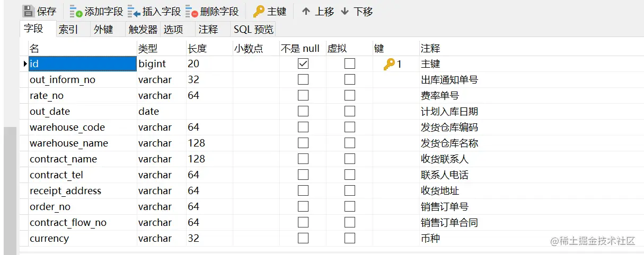The width and height of the screenshot is (644, 255).
Task: Click the 添加字段 add field icon
Action: (x=76, y=11)
